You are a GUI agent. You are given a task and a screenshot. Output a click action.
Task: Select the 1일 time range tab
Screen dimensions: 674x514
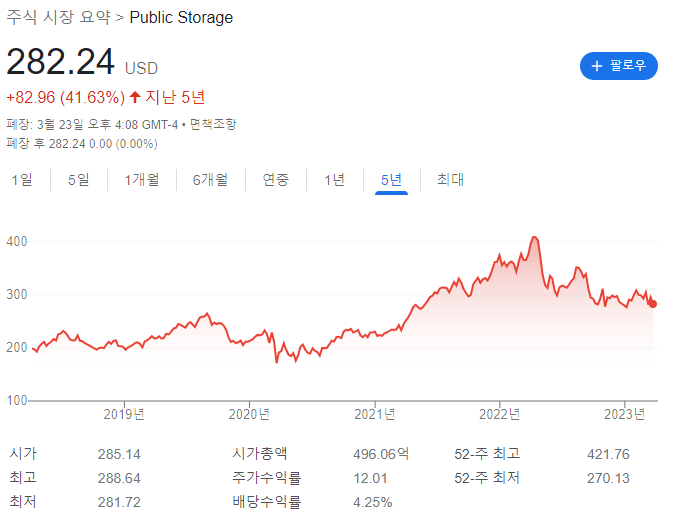(22, 179)
